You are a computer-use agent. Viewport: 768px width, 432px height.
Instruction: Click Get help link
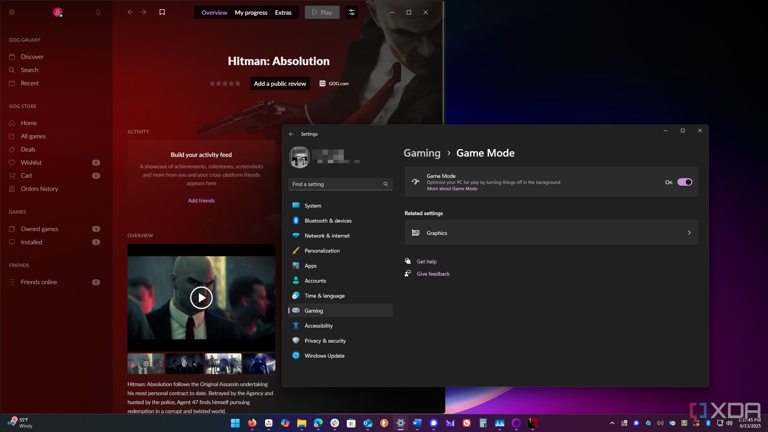427,262
